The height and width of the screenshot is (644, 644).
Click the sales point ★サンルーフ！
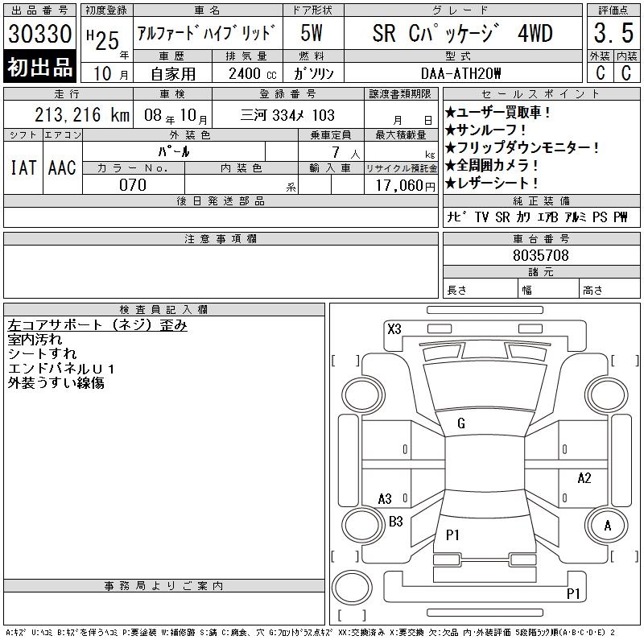click(x=485, y=130)
